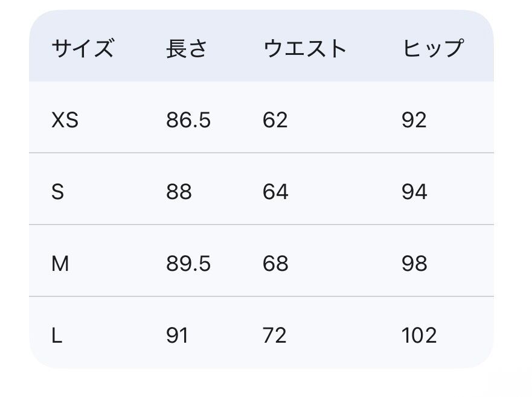The width and height of the screenshot is (532, 397).
Task: Click the M size label
Action: coord(60,264)
